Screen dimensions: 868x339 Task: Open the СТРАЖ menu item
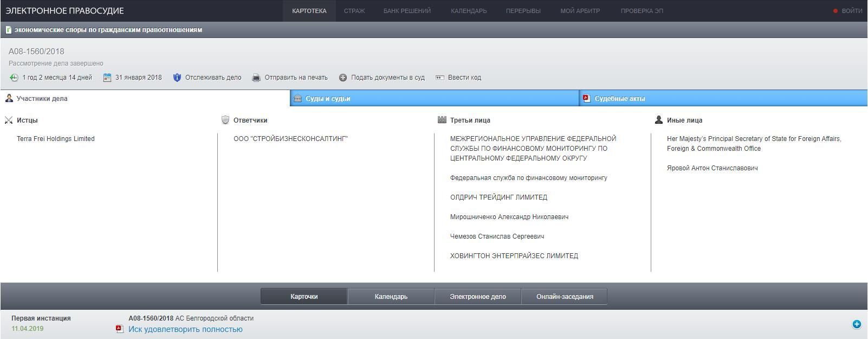[354, 11]
